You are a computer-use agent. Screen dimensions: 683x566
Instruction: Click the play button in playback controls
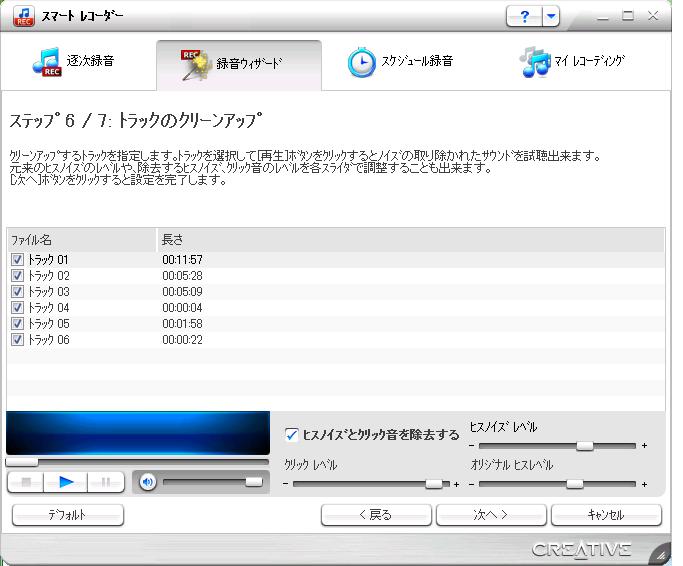point(66,482)
